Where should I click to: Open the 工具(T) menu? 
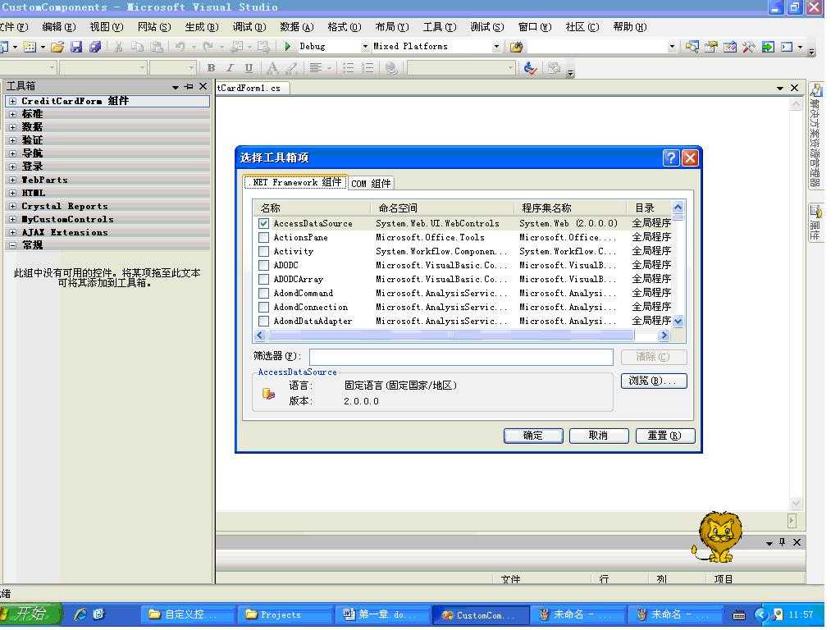tap(440, 27)
